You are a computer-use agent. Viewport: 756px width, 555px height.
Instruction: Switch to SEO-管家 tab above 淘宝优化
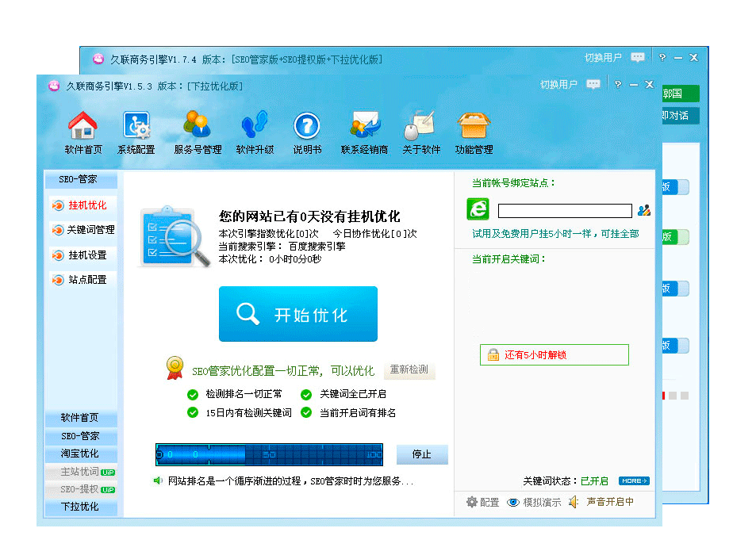81,436
